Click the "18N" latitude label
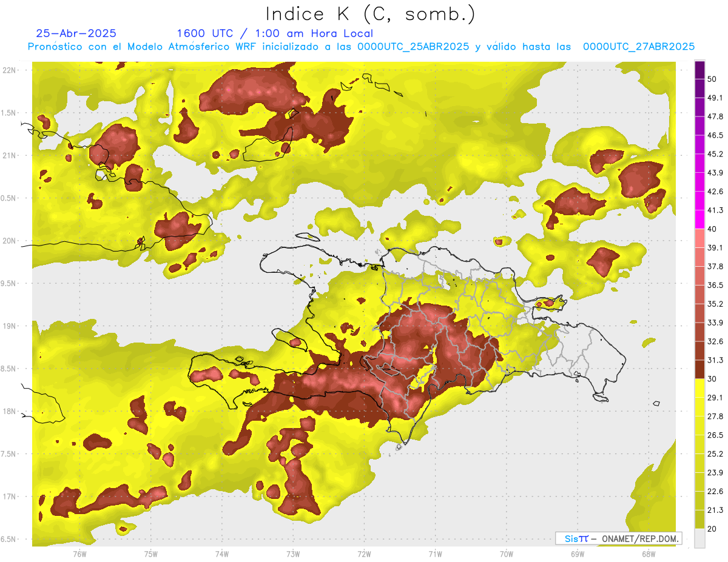Screen dimensions: 728x562 (x=10, y=411)
